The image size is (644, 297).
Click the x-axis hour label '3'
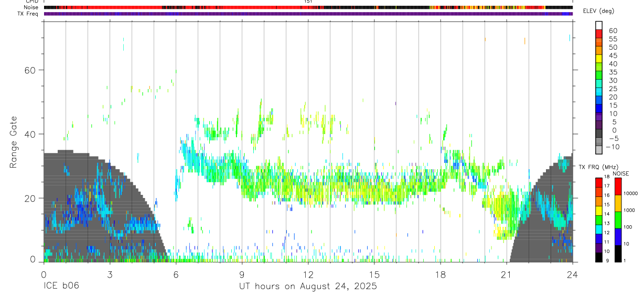pos(110,274)
